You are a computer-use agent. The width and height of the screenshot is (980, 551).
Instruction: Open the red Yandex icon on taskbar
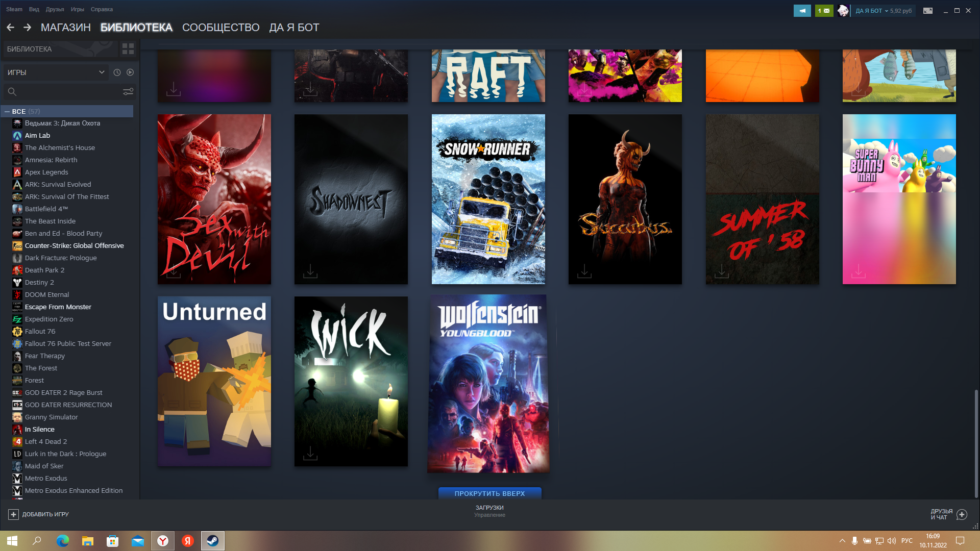coord(188,541)
